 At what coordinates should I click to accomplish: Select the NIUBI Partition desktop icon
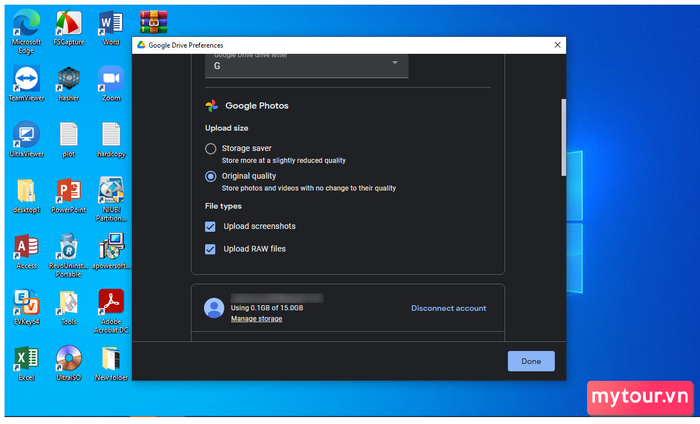111,199
